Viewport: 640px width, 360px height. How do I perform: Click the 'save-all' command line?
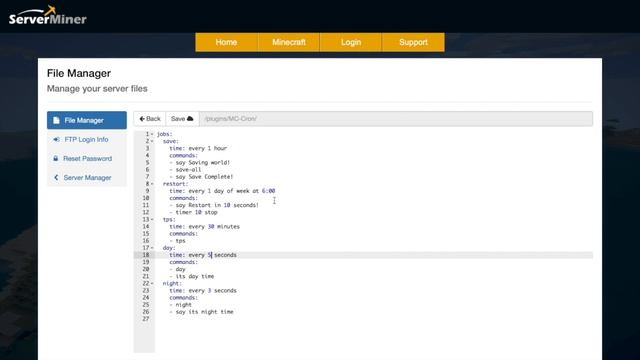(x=185, y=170)
